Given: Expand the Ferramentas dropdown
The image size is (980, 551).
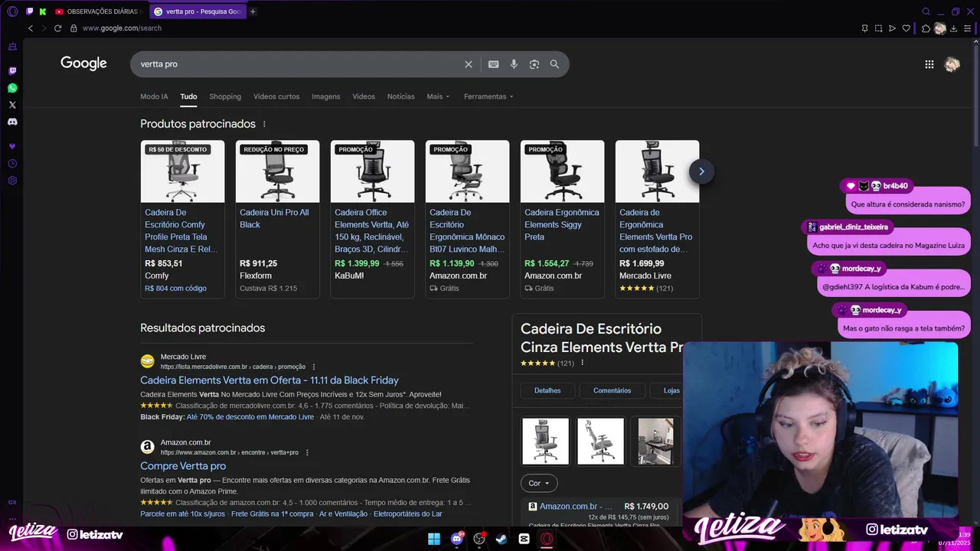Looking at the screenshot, I should 488,96.
